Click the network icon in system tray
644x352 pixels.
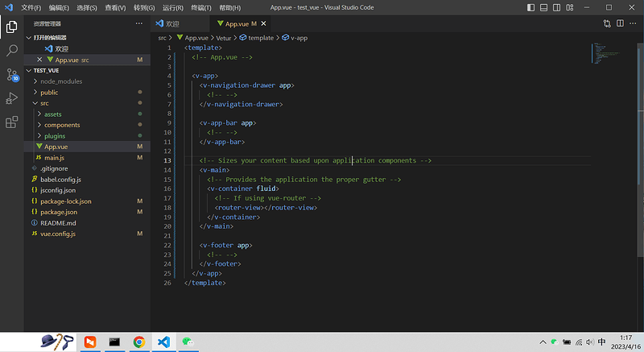tap(578, 342)
